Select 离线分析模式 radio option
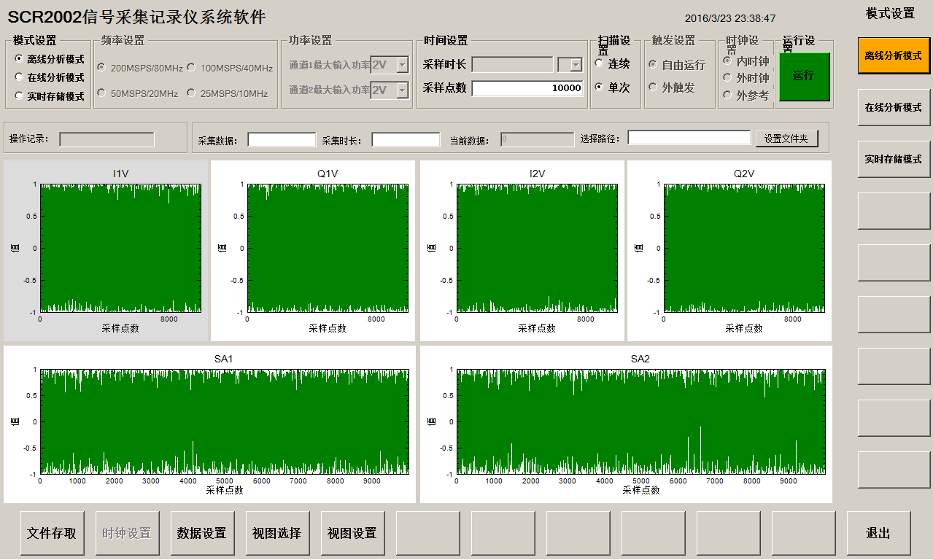The image size is (933, 560). click(x=19, y=59)
